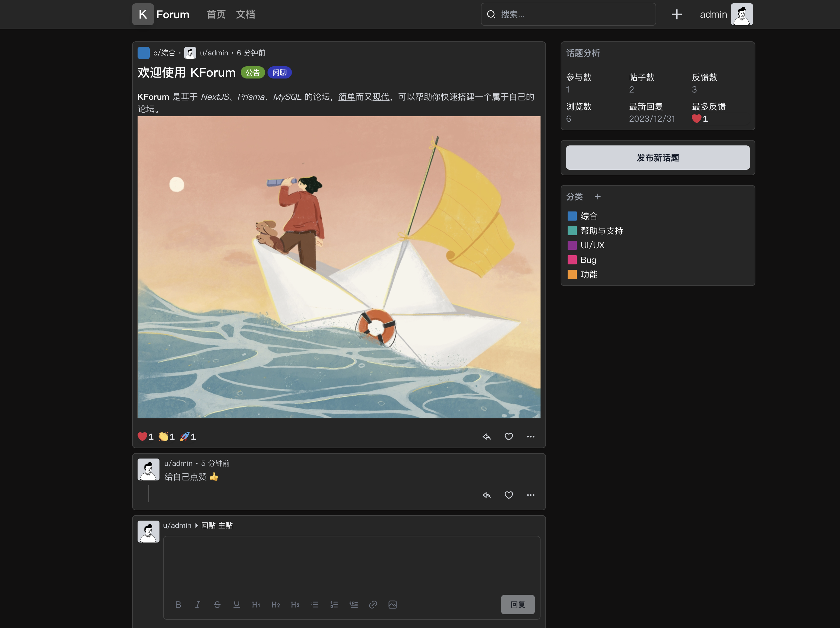
Task: Open more options on admin's comment
Action: pyautogui.click(x=530, y=495)
